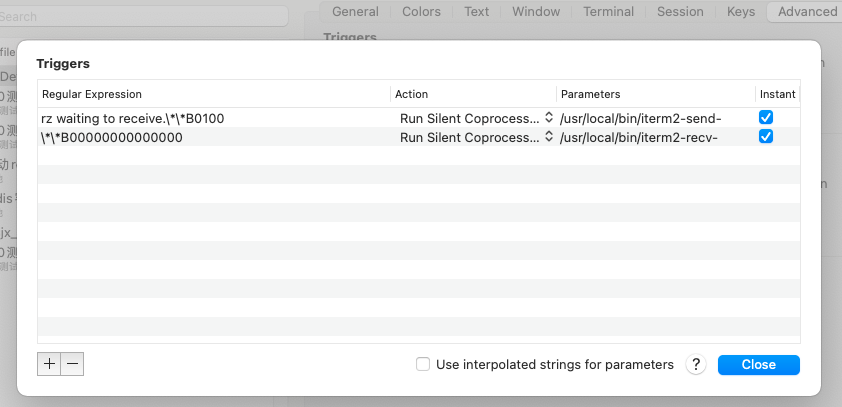Image resolution: width=842 pixels, height=407 pixels.
Task: Open the Session tab
Action: (680, 12)
